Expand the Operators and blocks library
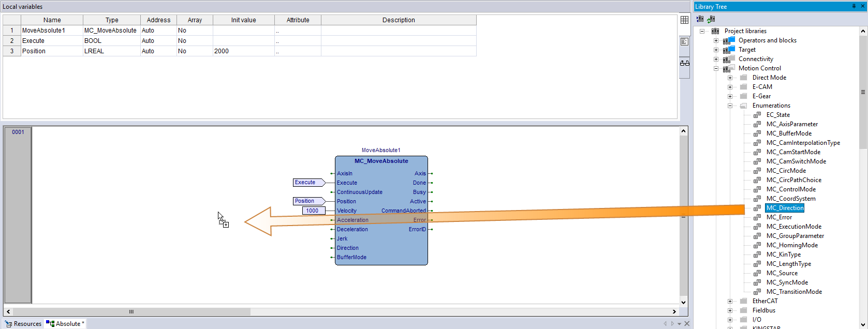Image resolution: width=868 pixels, height=329 pixels. click(x=716, y=40)
